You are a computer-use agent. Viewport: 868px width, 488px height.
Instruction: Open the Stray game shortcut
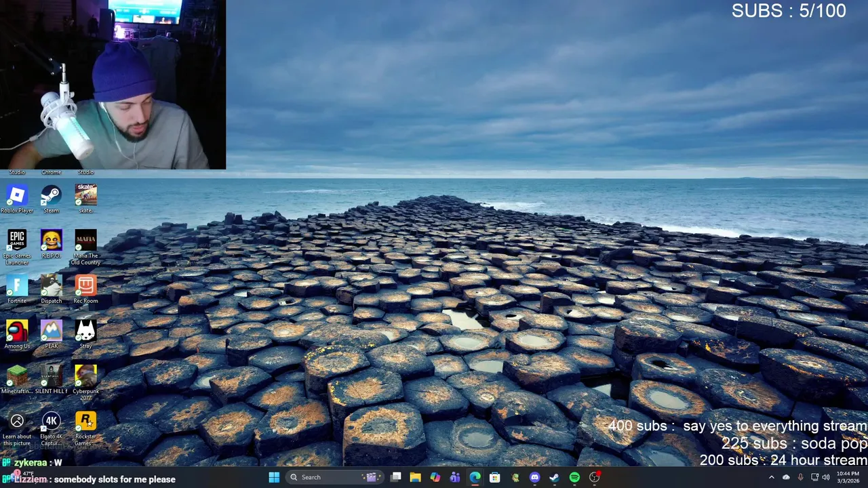[85, 335]
